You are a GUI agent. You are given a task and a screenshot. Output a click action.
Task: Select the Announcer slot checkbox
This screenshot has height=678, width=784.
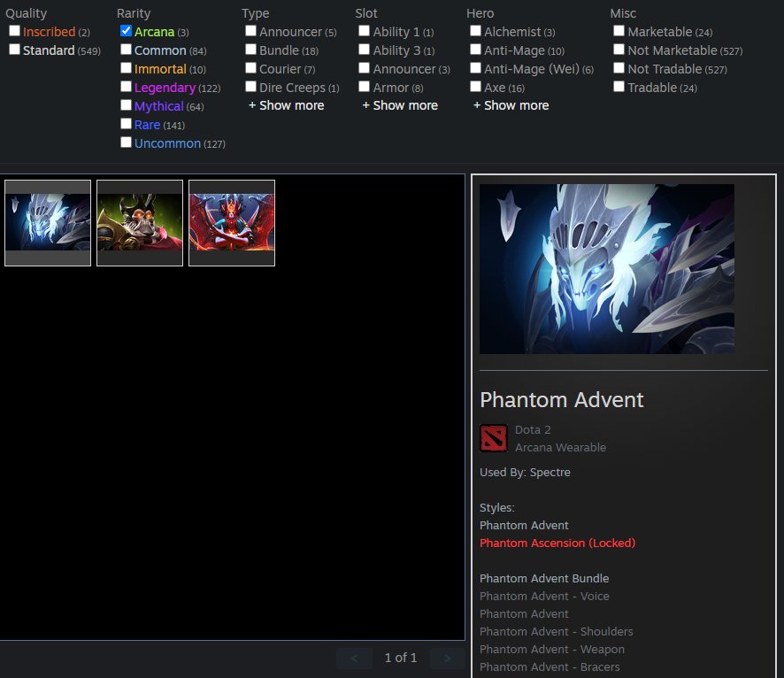(x=365, y=68)
